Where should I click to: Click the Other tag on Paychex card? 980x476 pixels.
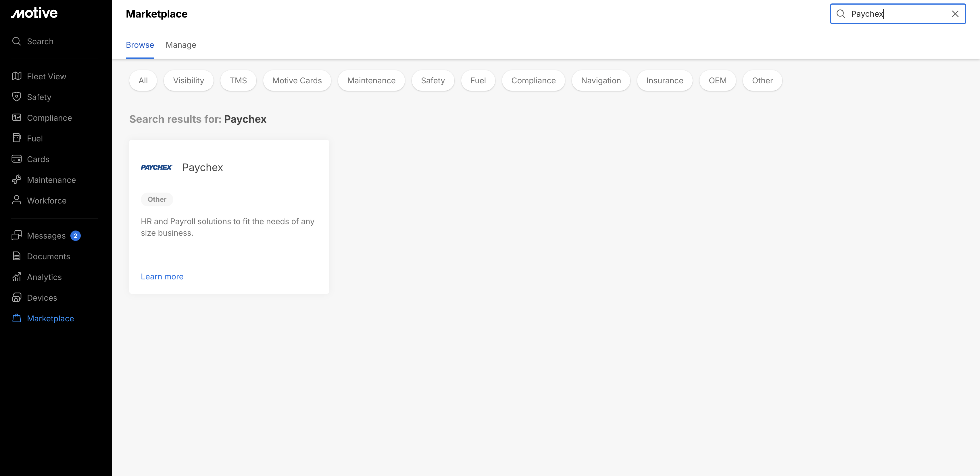click(157, 199)
